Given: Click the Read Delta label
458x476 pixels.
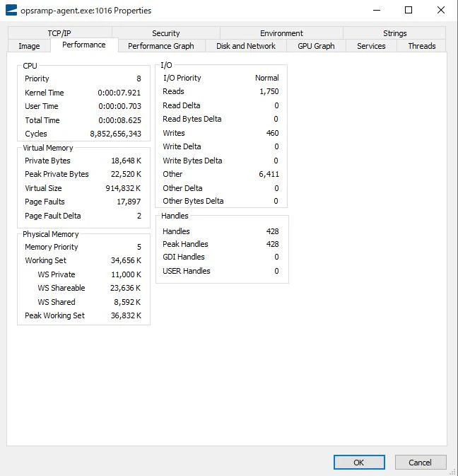Looking at the screenshot, I should point(182,105).
